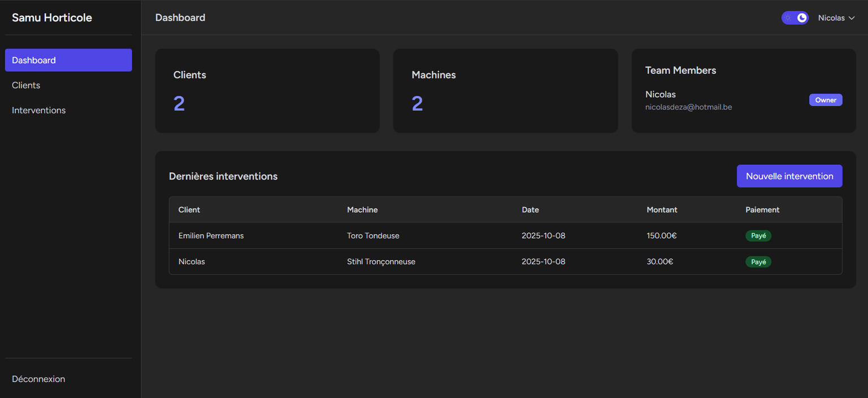The height and width of the screenshot is (398, 868).
Task: Click the sun icon in theme switch
Action: click(x=788, y=18)
